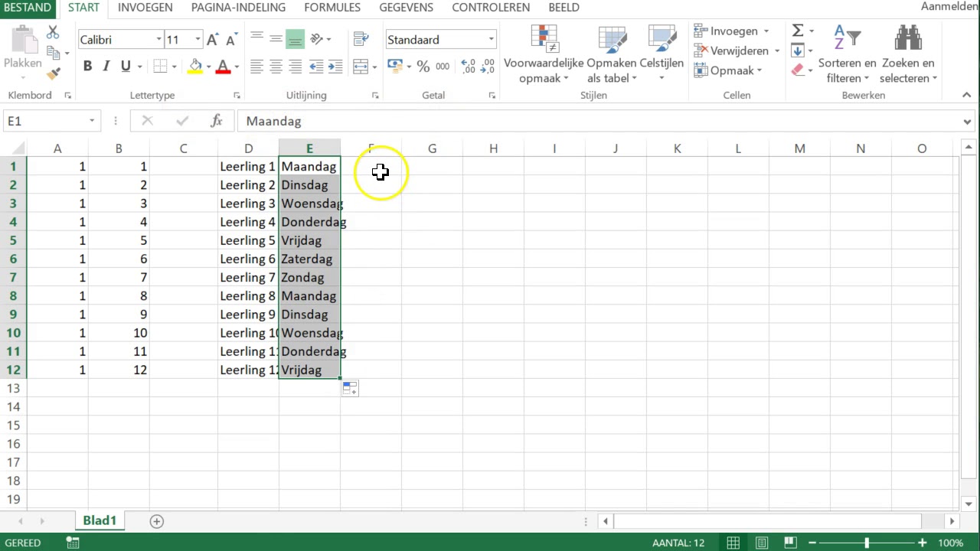Increase font size with large A
Viewport: 980px width, 551px height.
click(213, 40)
